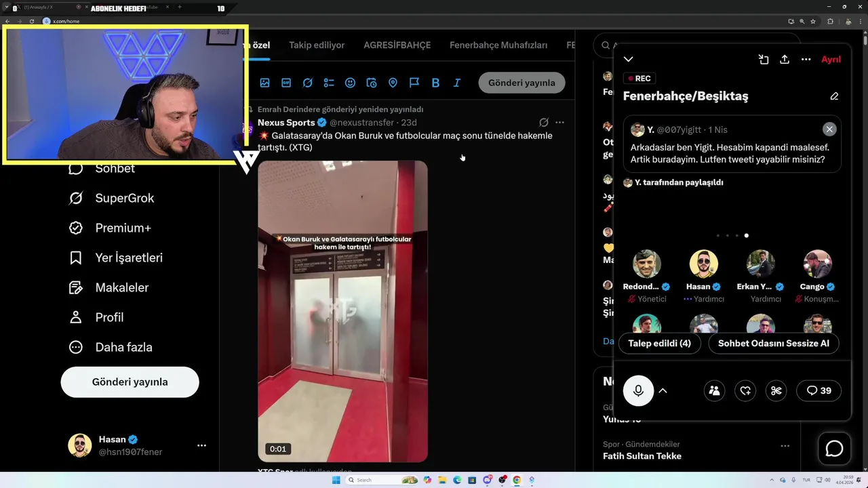The image size is (868, 488).
Task: Open Space participants people icon
Action: click(x=714, y=390)
